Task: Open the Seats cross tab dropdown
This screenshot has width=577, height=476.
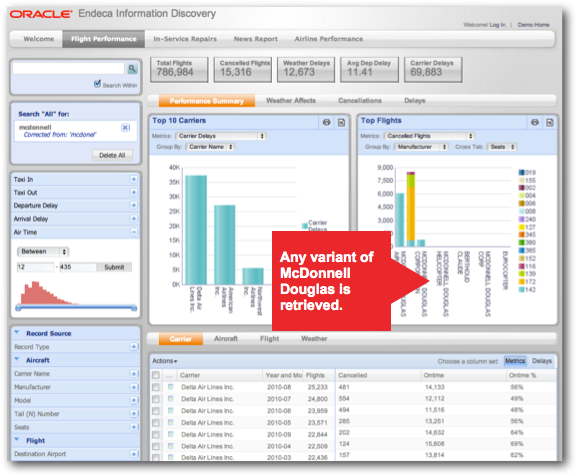Action: coord(502,147)
